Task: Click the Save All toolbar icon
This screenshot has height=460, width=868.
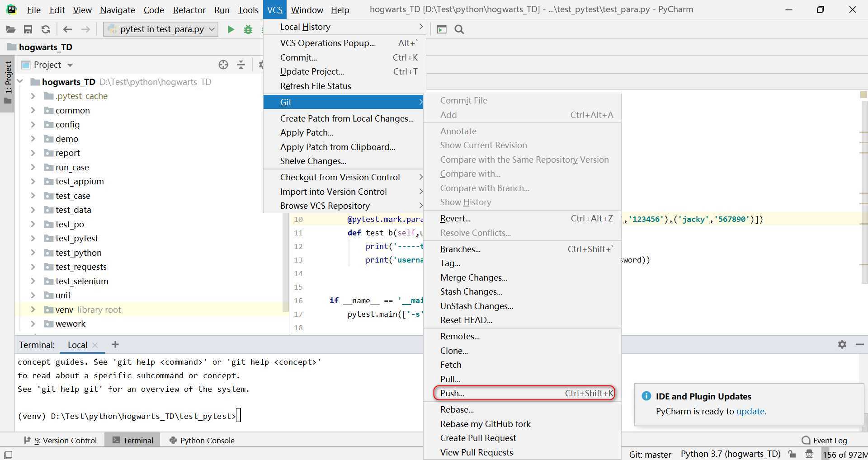Action: click(x=28, y=29)
